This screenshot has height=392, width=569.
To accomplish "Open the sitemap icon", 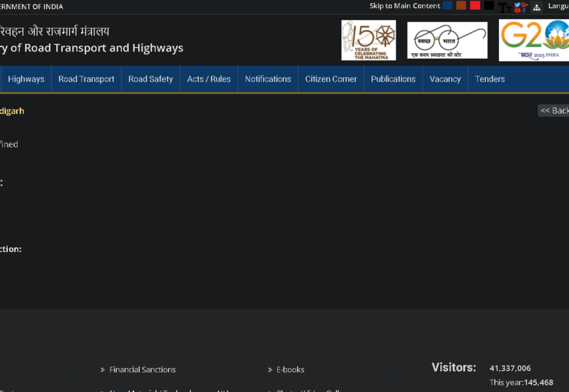I will tap(537, 7).
